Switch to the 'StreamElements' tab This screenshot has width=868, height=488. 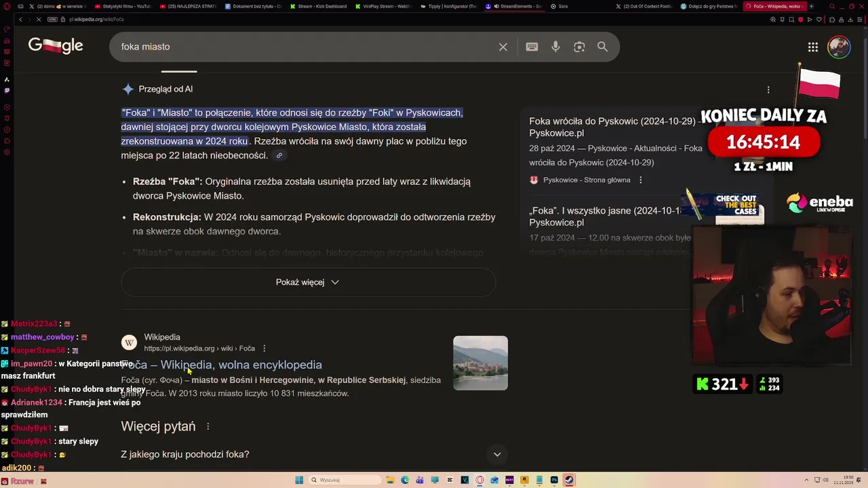click(513, 6)
